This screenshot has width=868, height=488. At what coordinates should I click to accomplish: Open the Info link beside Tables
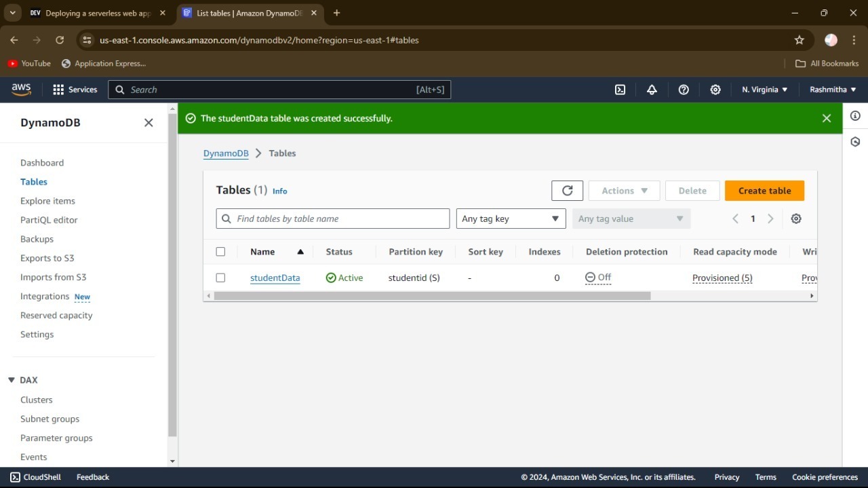(x=279, y=191)
